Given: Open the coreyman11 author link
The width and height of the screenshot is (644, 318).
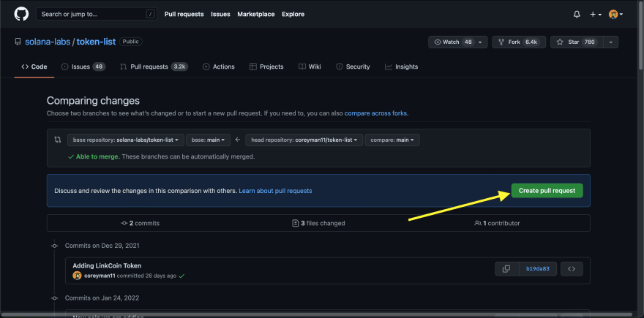Looking at the screenshot, I should 100,276.
